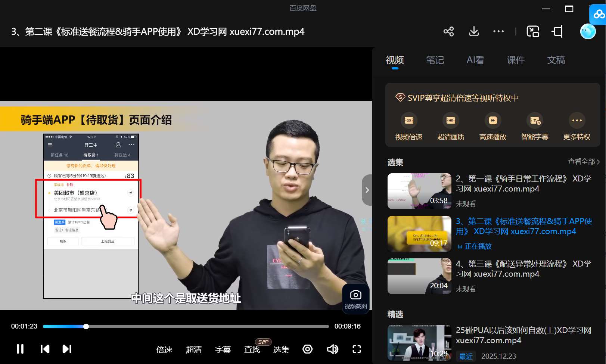Viewport: 606px width, 364px height.
Task: Click the video screenshot camera button
Action: pyautogui.click(x=355, y=299)
